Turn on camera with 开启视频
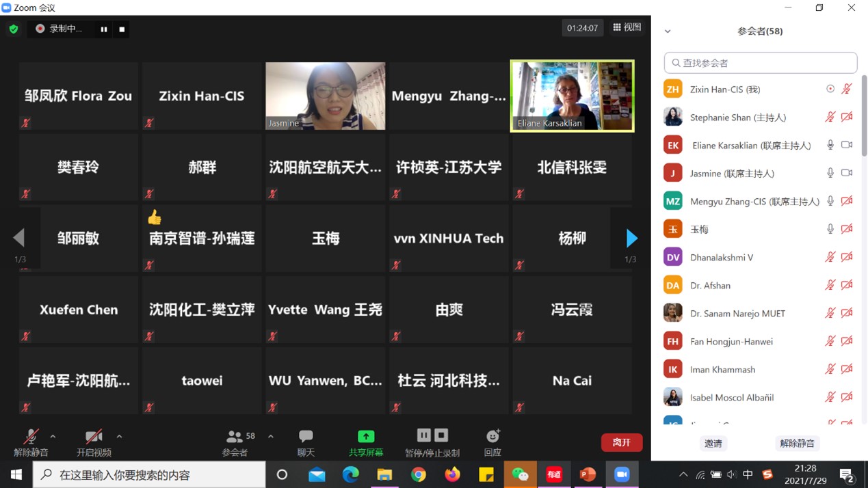This screenshot has width=868, height=488. 94,442
